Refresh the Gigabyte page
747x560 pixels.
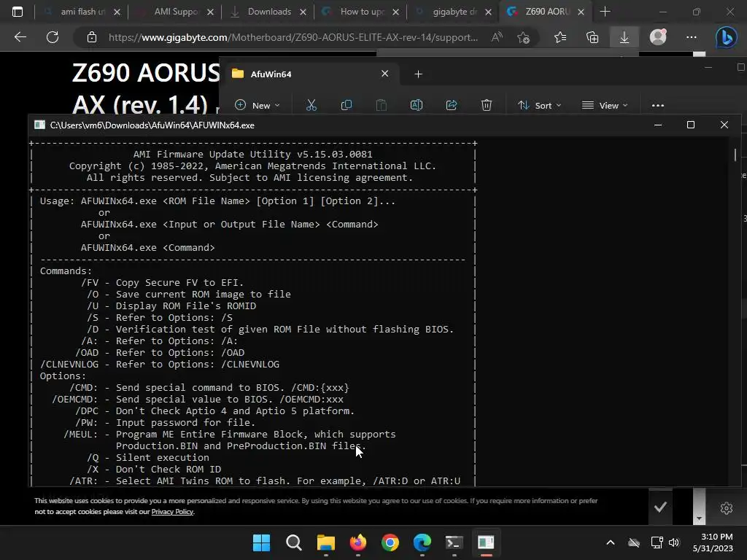53,36
